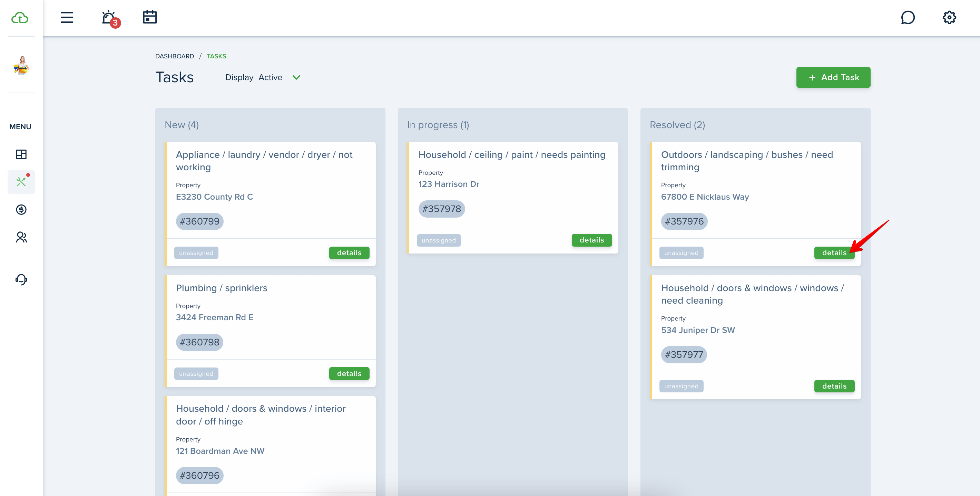Image resolution: width=980 pixels, height=496 pixels.
Task: Open details for task #357977
Action: tap(834, 386)
